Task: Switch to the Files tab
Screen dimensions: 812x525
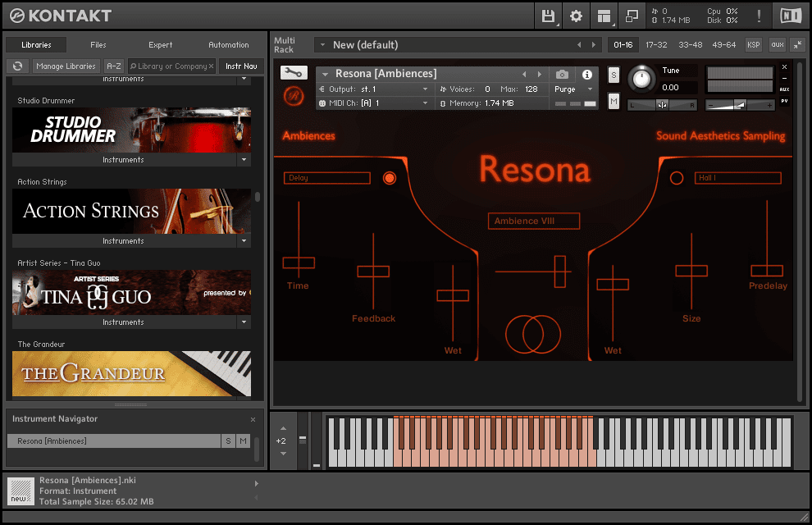Action: [98, 45]
